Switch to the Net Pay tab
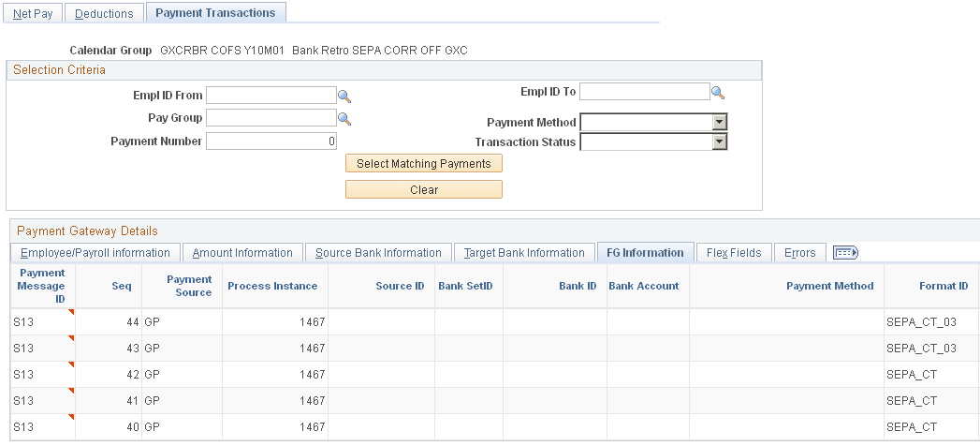The height and width of the screenshot is (446, 980). tap(33, 13)
